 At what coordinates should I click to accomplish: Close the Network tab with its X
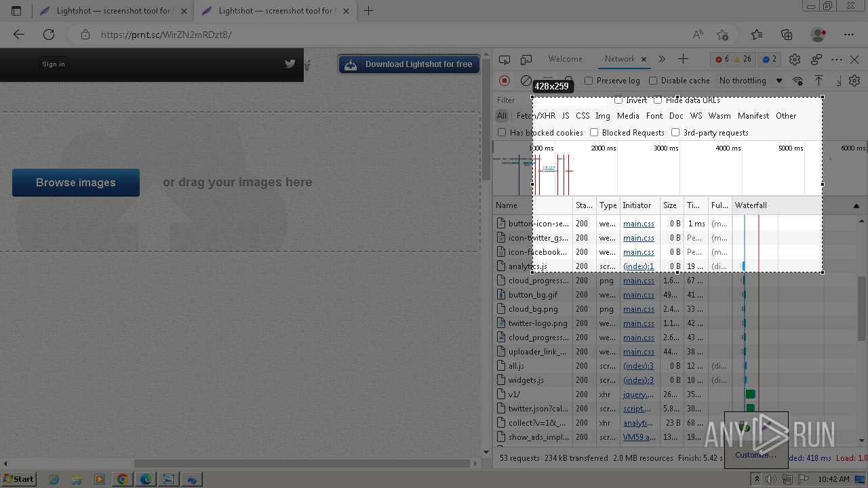coord(644,60)
